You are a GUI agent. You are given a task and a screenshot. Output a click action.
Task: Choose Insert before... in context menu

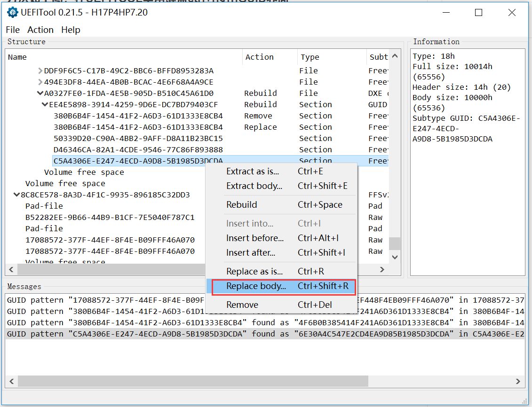click(x=282, y=238)
